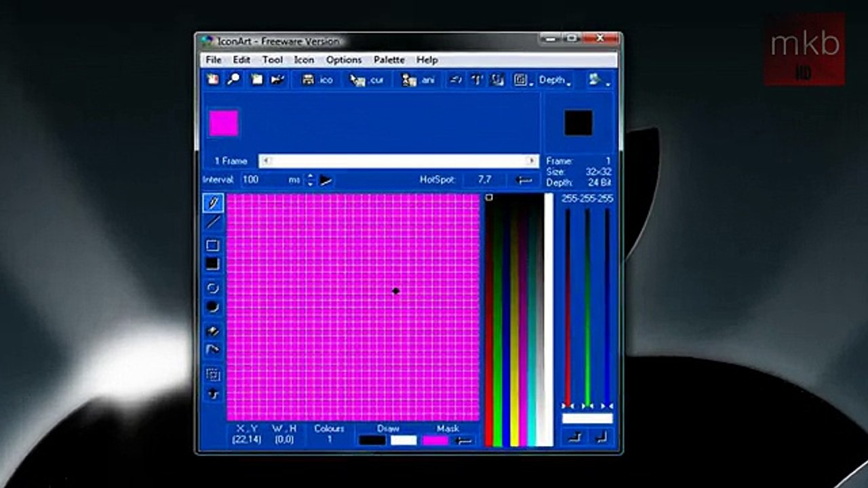Click the magenta Mask colour swatch

point(435,440)
